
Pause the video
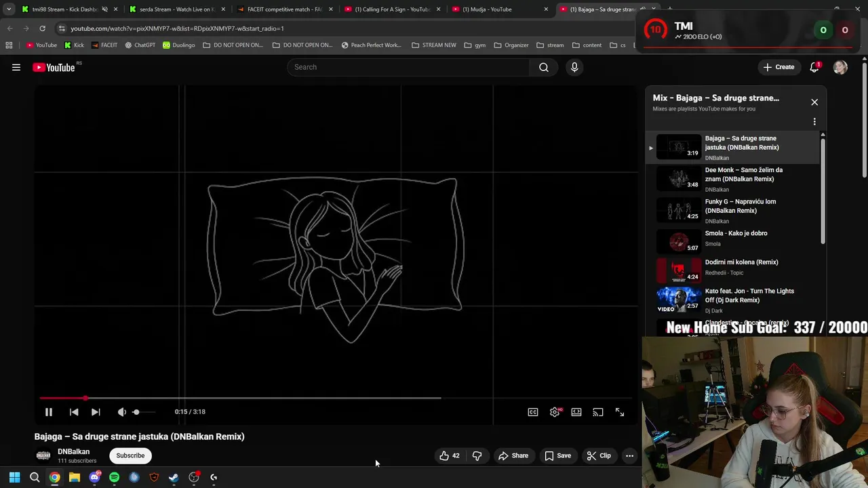(49, 412)
